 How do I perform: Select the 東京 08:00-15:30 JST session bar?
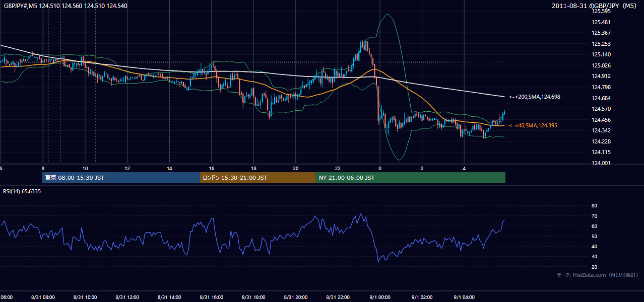coord(121,178)
